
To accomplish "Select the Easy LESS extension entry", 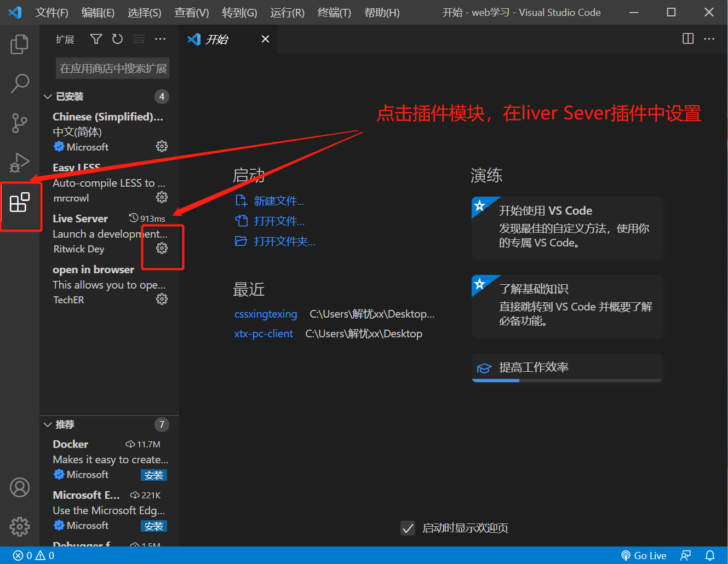I will (109, 183).
